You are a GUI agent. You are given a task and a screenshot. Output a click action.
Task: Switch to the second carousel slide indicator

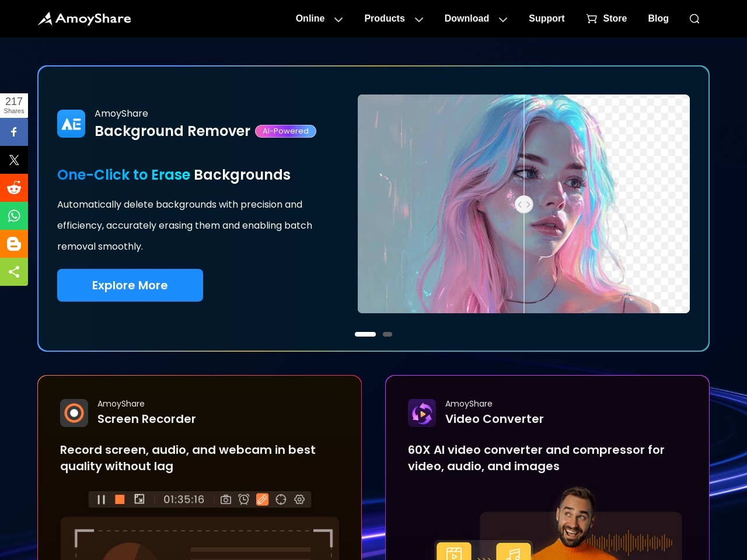coord(388,334)
